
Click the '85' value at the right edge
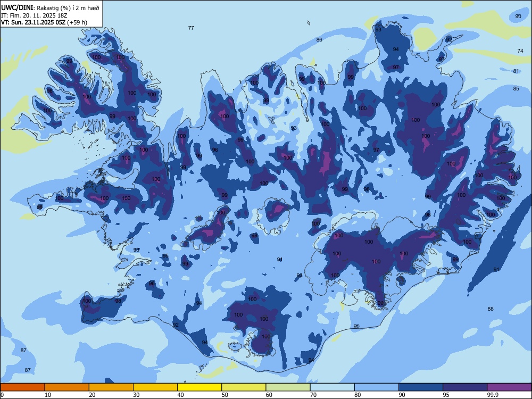tap(516, 88)
